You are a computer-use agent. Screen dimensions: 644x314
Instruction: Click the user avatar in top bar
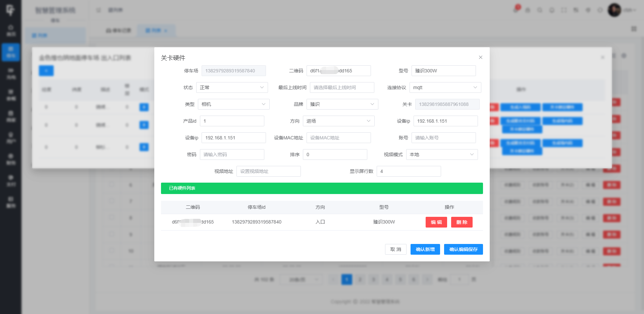[x=614, y=10]
